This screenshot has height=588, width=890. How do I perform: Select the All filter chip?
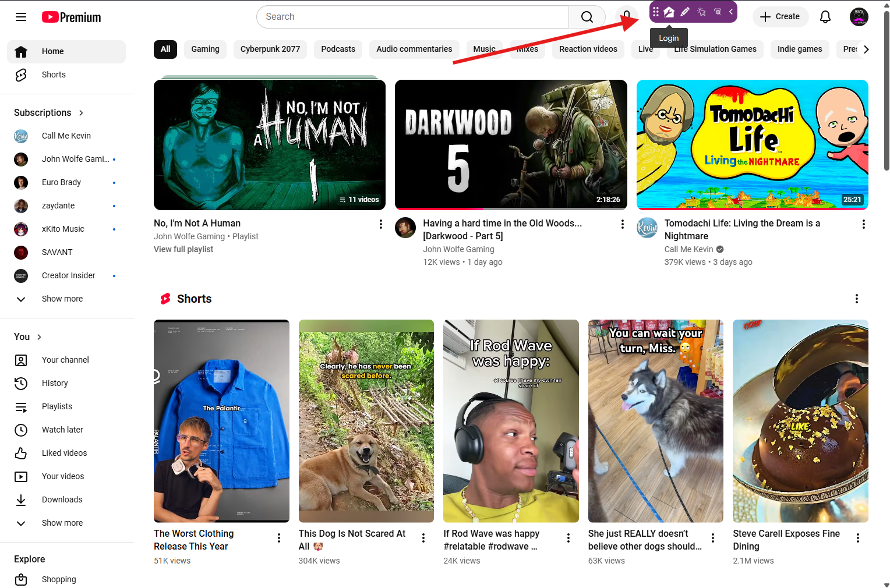[165, 49]
